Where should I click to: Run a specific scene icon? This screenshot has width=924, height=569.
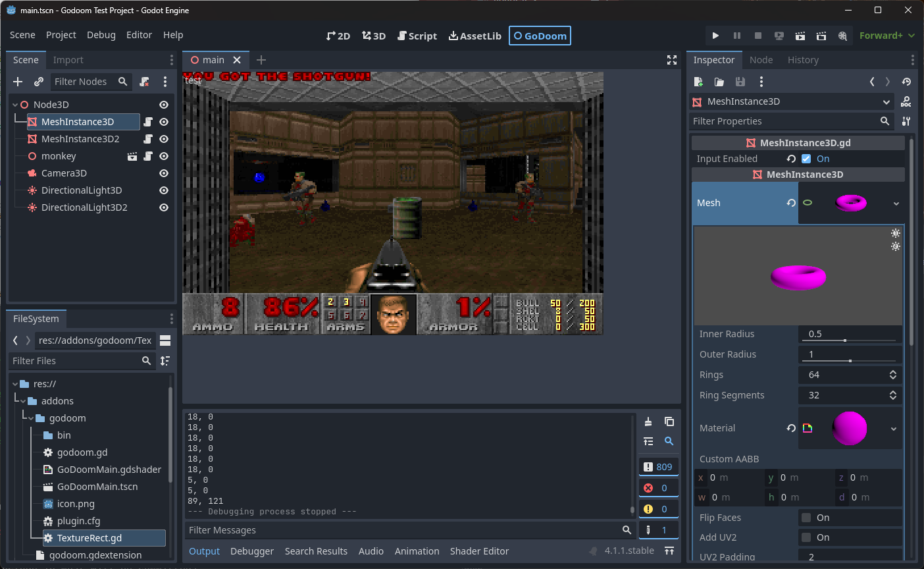(x=821, y=36)
